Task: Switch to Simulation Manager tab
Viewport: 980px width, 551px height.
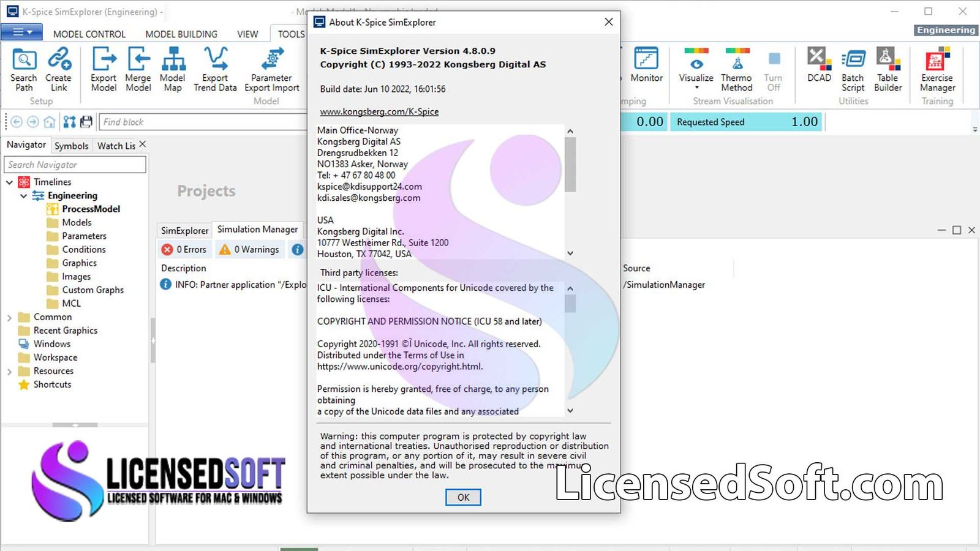Action: coord(257,230)
